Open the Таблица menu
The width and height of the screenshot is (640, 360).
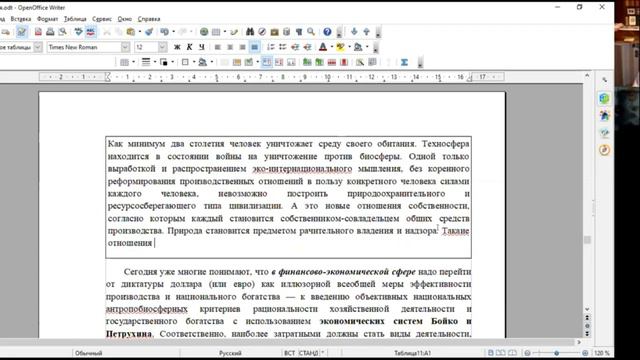[x=75, y=19]
